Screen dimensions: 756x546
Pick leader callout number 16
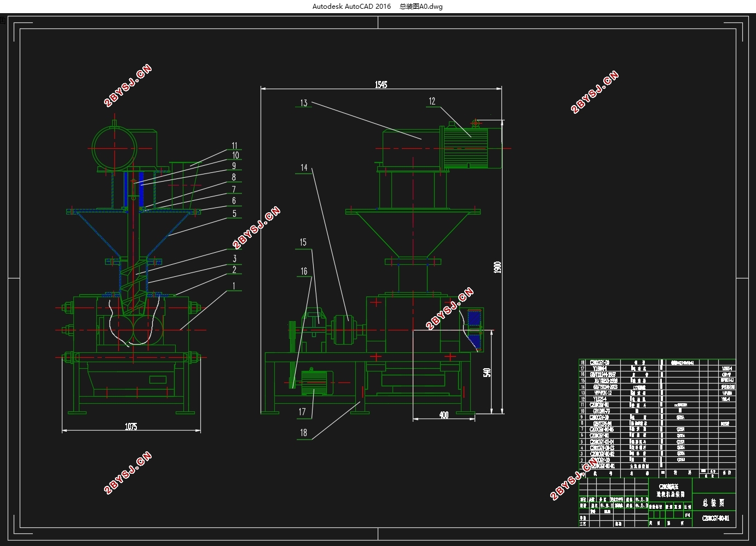(x=304, y=271)
